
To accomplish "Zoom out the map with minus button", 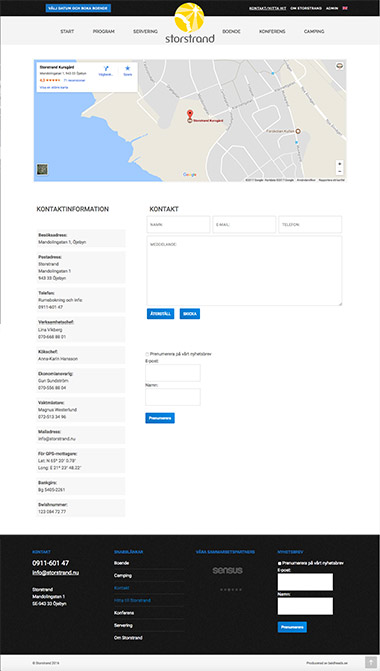I will point(339,171).
